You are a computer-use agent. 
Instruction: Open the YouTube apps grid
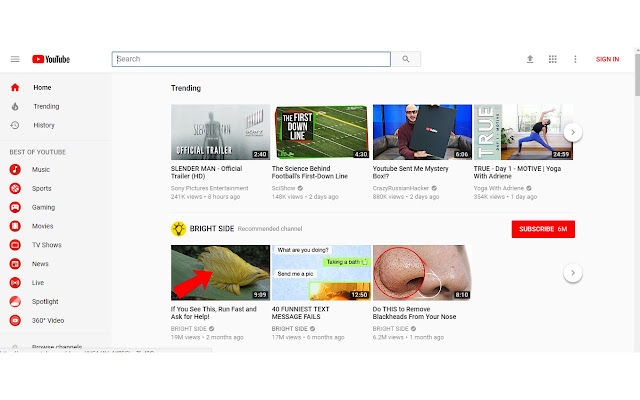[x=553, y=59]
